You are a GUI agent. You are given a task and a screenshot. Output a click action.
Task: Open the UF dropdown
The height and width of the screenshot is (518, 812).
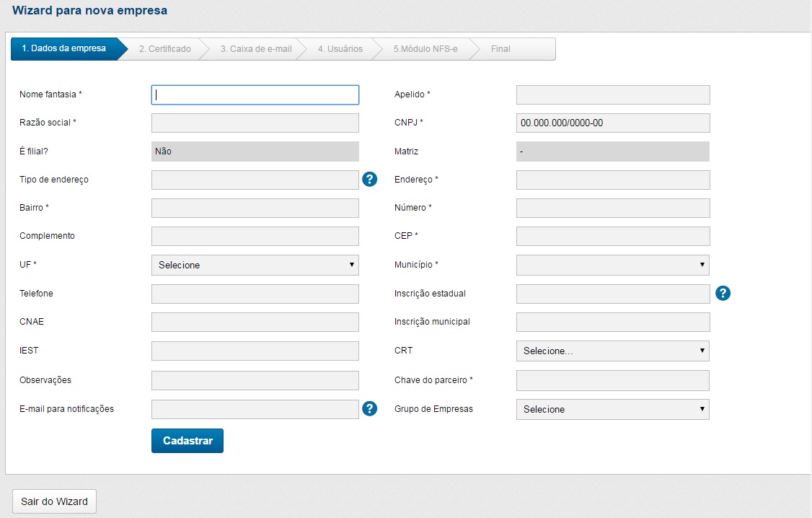[x=255, y=265]
